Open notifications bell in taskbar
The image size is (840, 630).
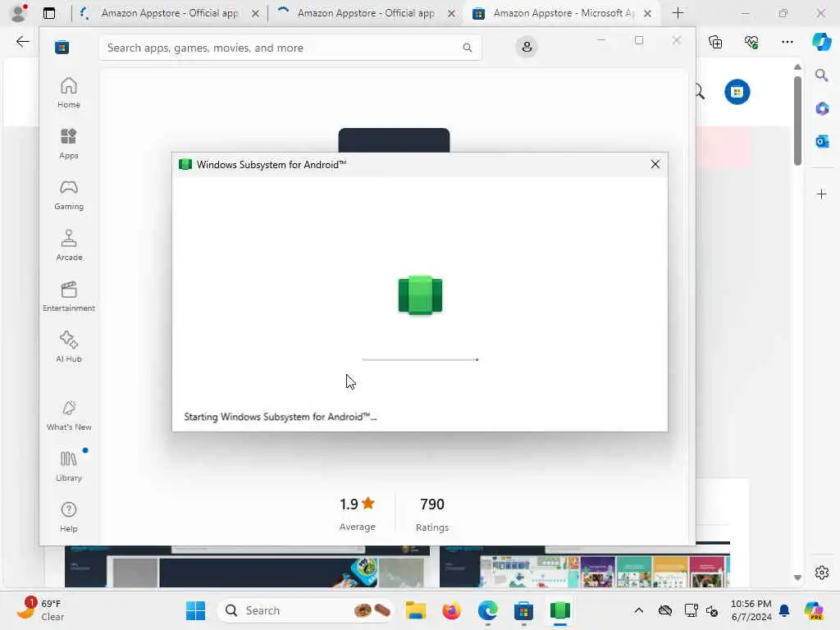tap(784, 610)
